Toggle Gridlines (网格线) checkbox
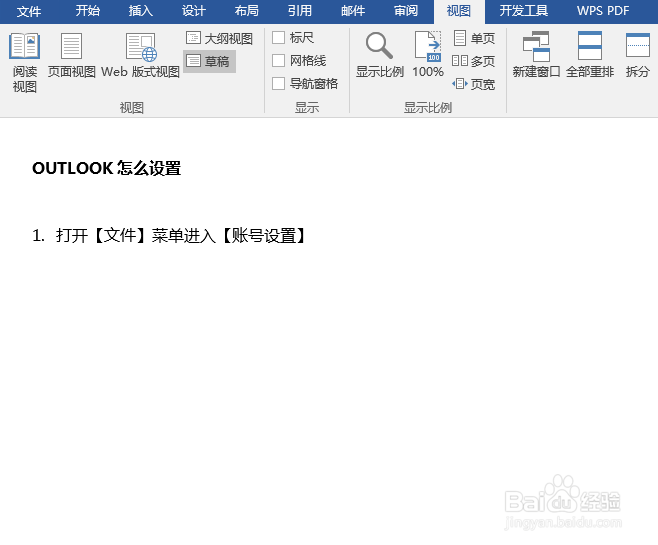 pyautogui.click(x=279, y=61)
